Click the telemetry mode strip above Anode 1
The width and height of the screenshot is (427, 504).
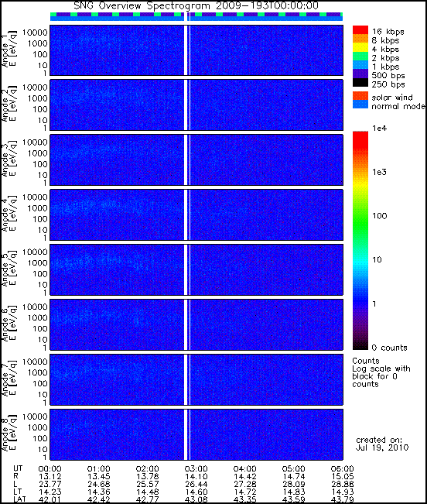[196, 17]
